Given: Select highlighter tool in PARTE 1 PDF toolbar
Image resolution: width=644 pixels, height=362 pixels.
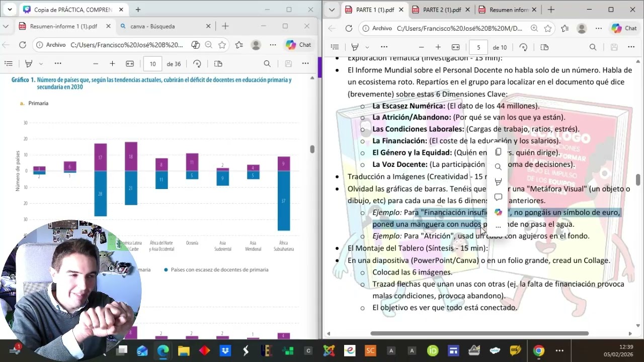Looking at the screenshot, I should point(355,47).
